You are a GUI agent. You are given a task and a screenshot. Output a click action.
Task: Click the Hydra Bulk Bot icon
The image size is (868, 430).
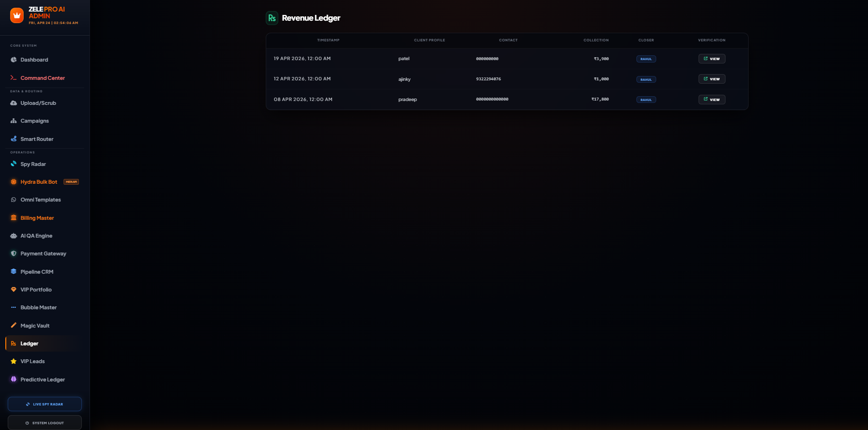[13, 182]
